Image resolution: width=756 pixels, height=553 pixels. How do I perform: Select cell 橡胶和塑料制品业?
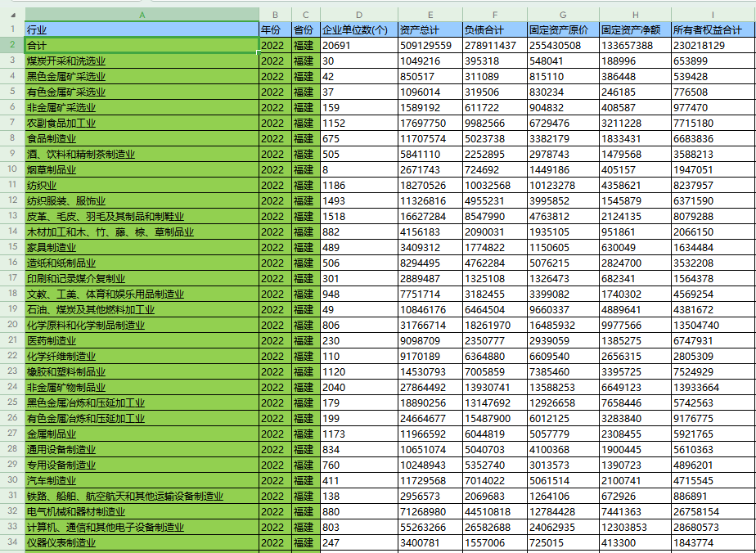[142, 371]
